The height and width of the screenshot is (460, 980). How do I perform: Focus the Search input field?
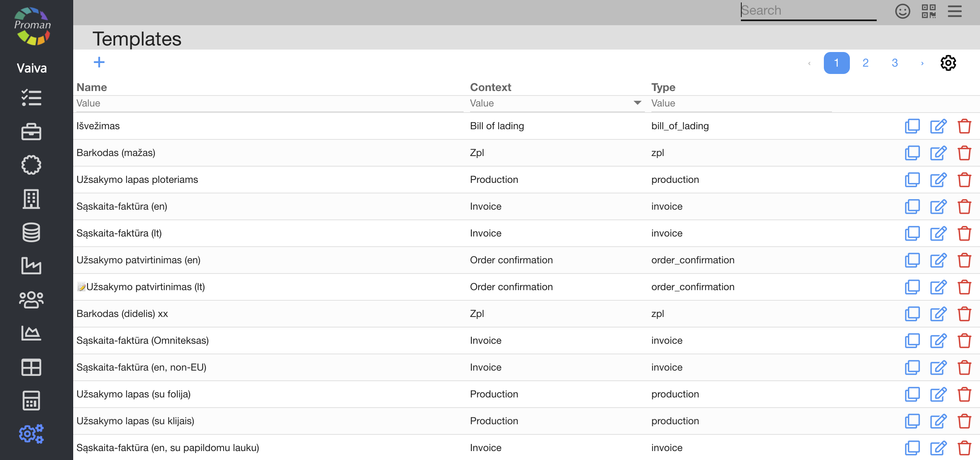(x=808, y=11)
